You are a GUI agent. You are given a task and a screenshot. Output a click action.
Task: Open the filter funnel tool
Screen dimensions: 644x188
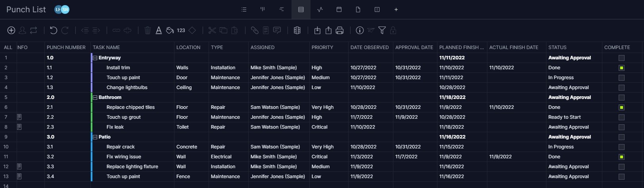click(x=382, y=30)
